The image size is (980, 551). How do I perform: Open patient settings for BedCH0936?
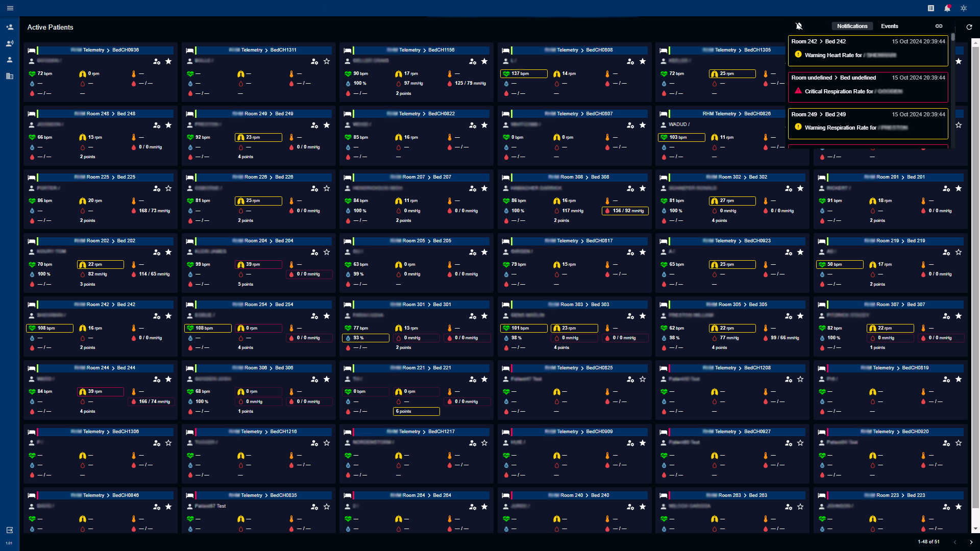pos(157,62)
